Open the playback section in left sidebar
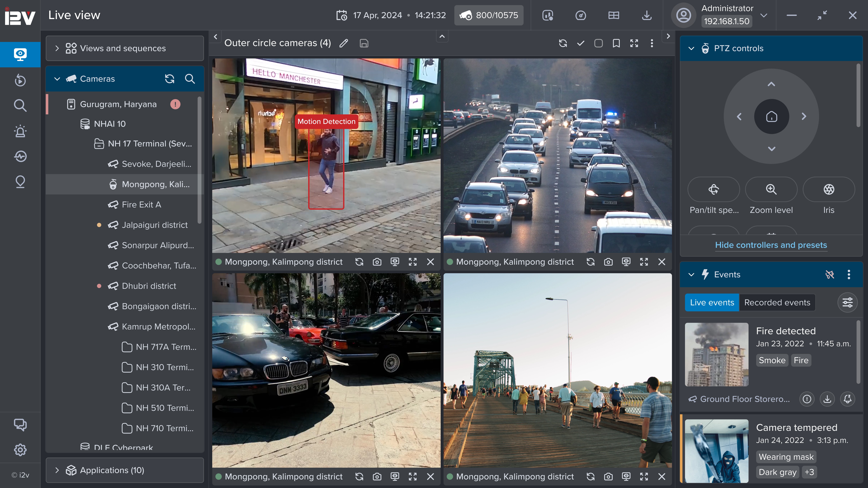Viewport: 868px width, 488px height. (x=20, y=80)
